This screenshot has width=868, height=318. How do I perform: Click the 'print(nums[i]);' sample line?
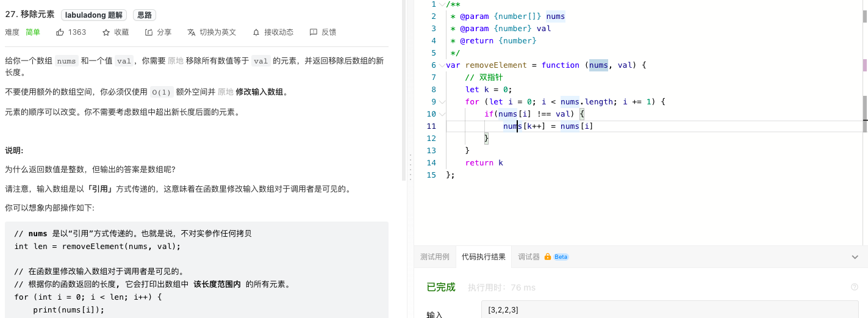[69, 309]
